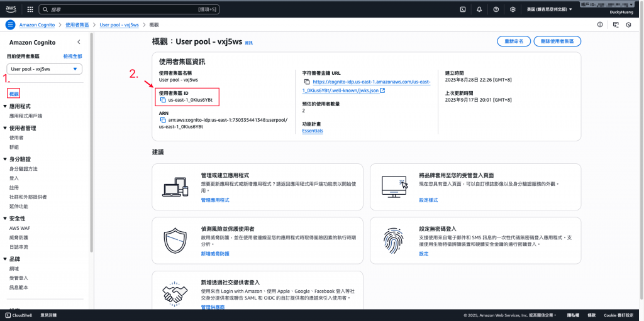Click the 資訊 link beside the title

[x=249, y=43]
